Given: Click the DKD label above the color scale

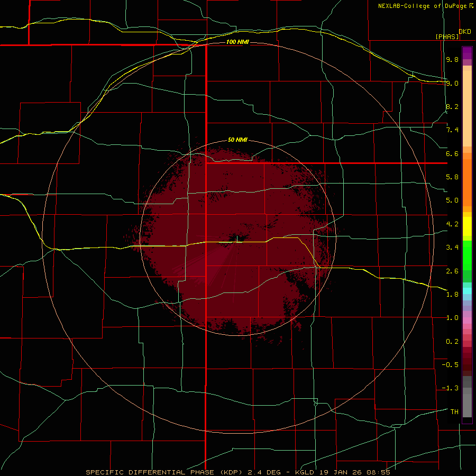Looking at the screenshot, I should point(465,32).
